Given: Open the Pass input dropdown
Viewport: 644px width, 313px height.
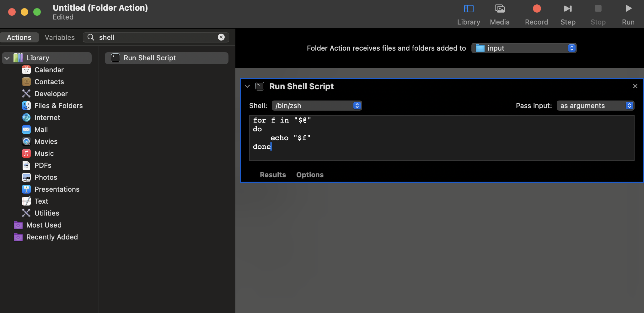Looking at the screenshot, I should click(595, 106).
